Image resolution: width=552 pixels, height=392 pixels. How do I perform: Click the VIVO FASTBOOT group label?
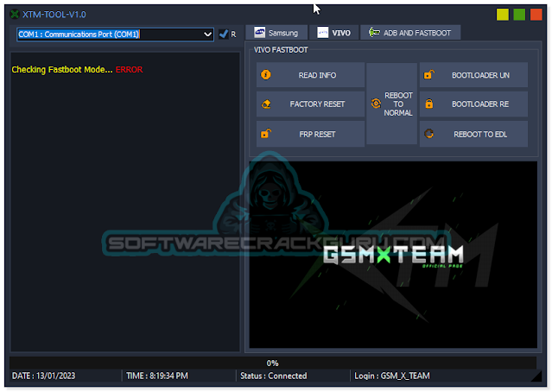pyautogui.click(x=281, y=50)
